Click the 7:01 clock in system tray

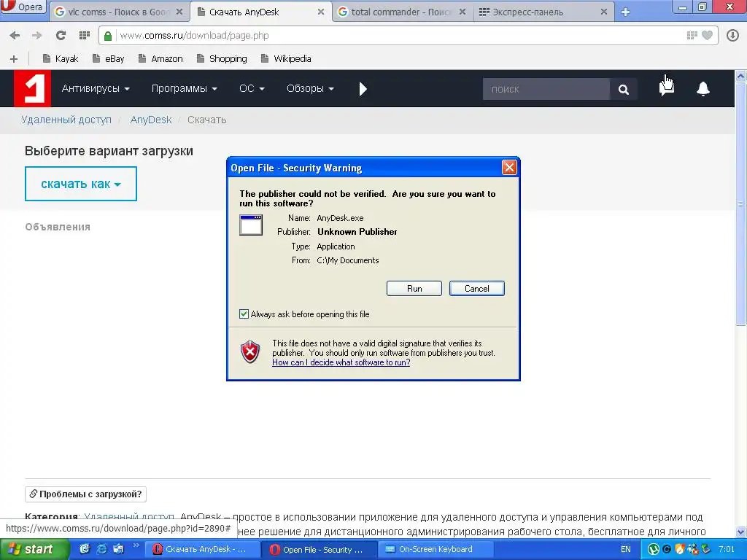coord(727,550)
